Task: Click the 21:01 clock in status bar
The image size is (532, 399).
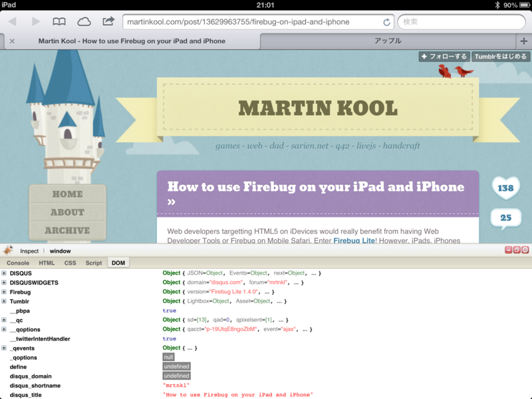Action: coord(265,5)
